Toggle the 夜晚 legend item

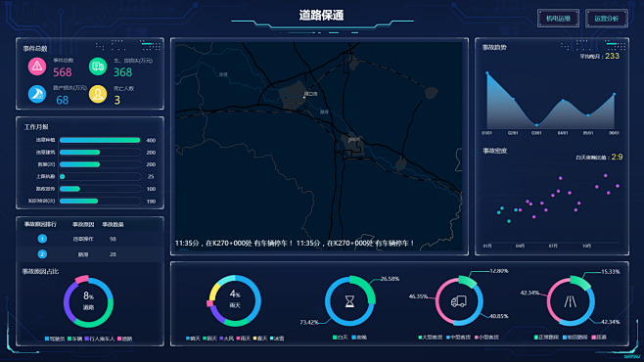(359, 338)
